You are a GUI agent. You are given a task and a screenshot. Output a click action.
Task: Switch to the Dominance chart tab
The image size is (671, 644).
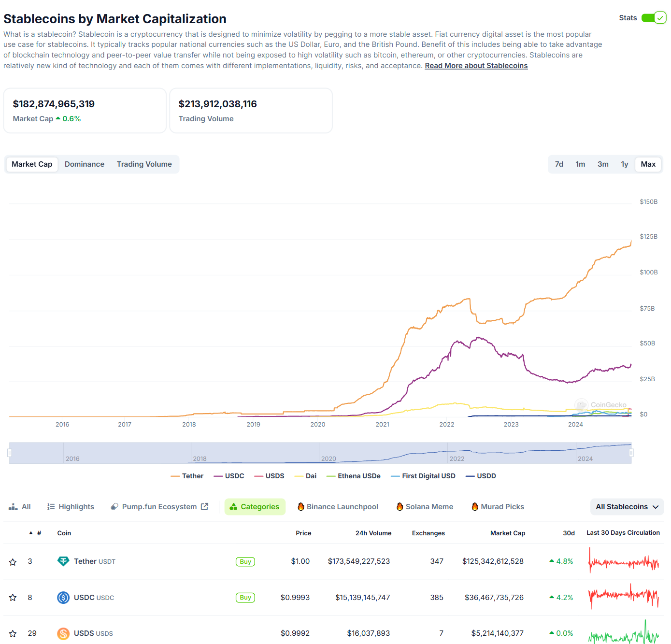tap(85, 164)
